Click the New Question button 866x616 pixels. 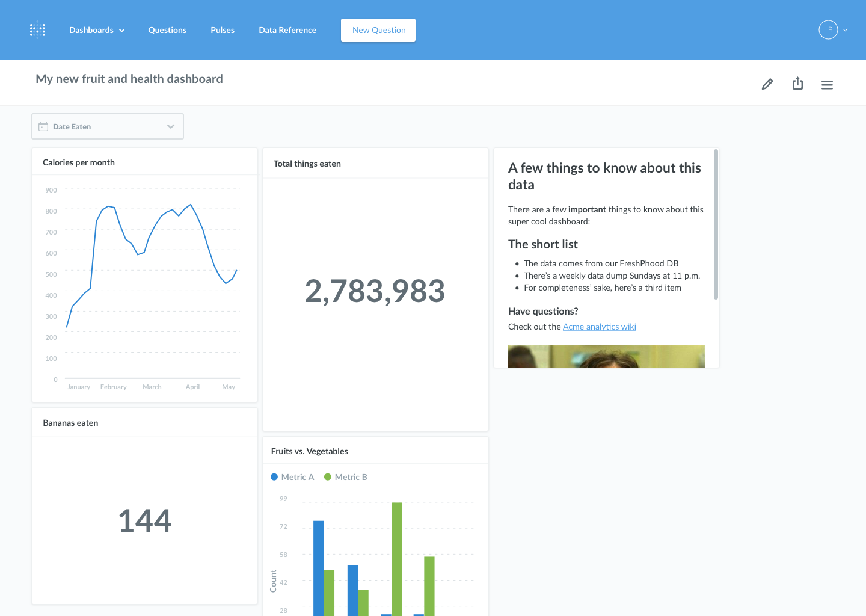pos(378,29)
